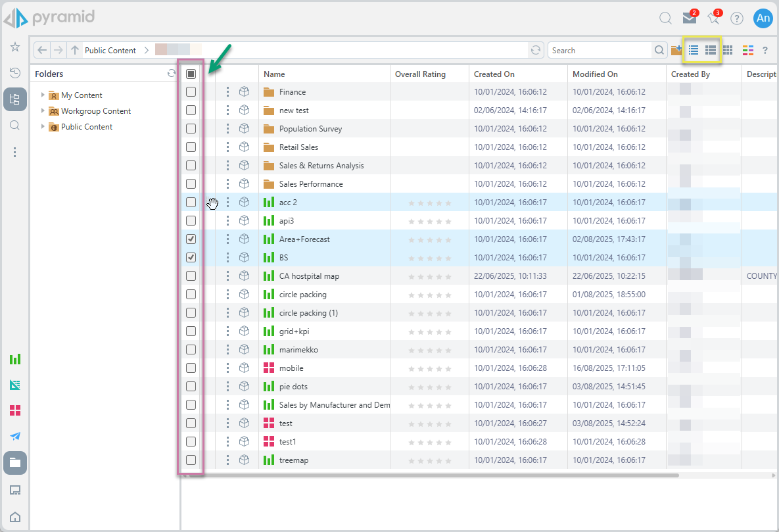Uncheck the Area+Forecast checkbox

pyautogui.click(x=191, y=239)
